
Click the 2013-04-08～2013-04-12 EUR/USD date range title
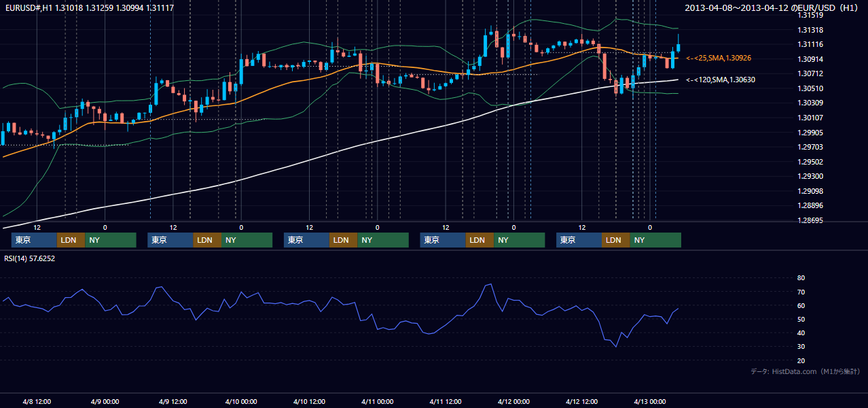click(773, 7)
